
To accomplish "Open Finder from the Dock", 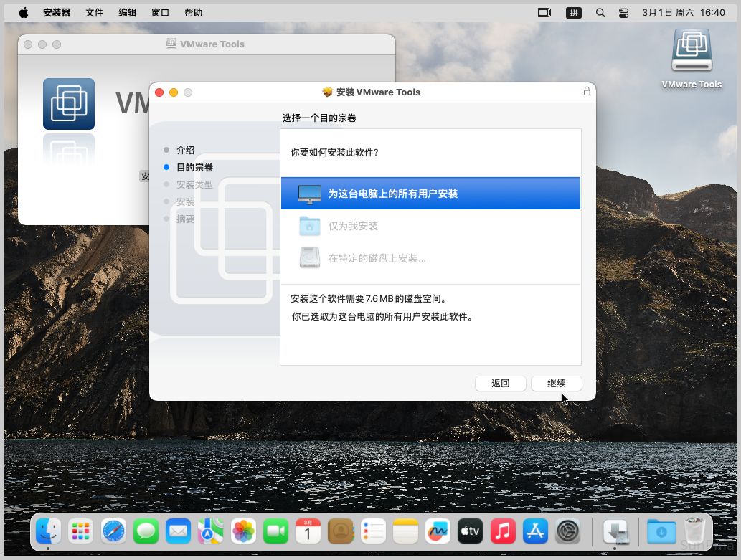I will pyautogui.click(x=49, y=531).
